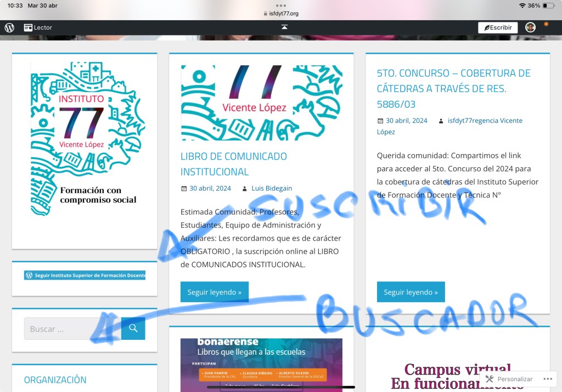Click author link Luis Bidegain

(272, 188)
